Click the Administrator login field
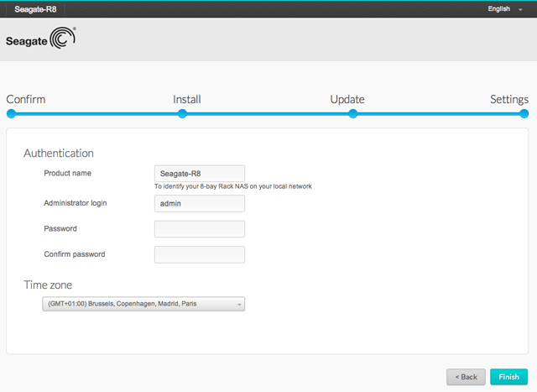Screen dimensions: 537x392 200,203
